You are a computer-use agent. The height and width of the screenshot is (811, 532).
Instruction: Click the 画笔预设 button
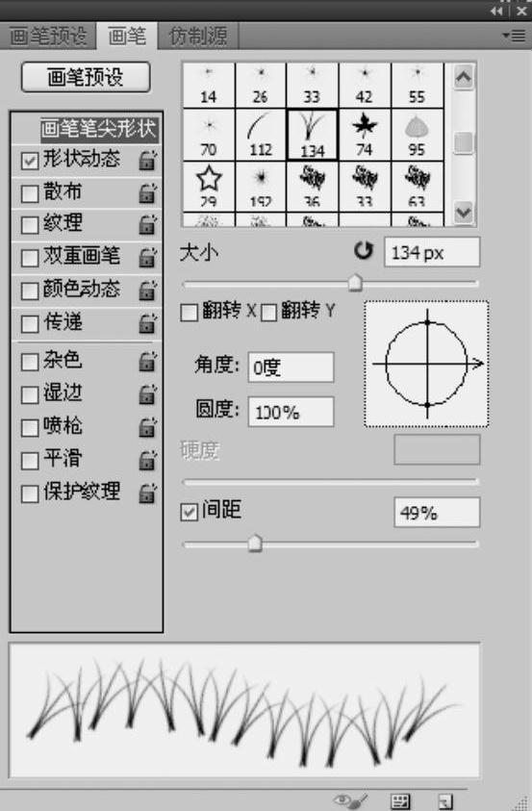(86, 77)
